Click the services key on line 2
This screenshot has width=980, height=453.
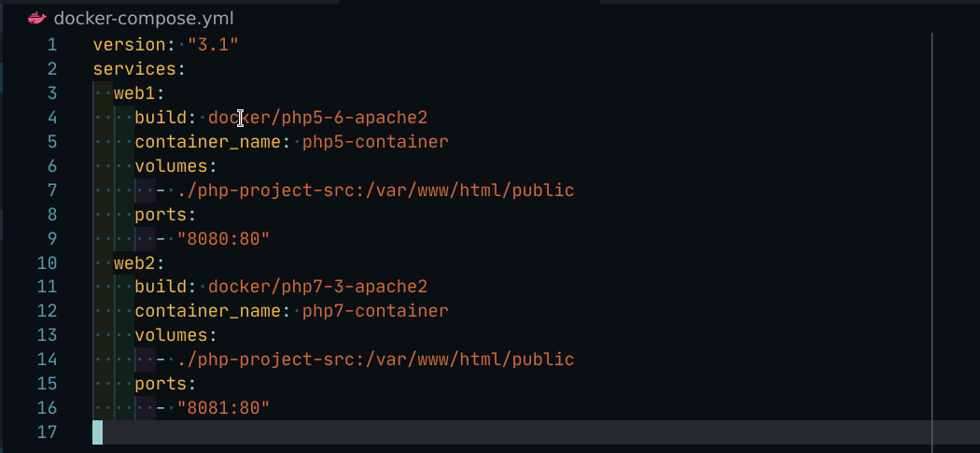[x=136, y=69]
